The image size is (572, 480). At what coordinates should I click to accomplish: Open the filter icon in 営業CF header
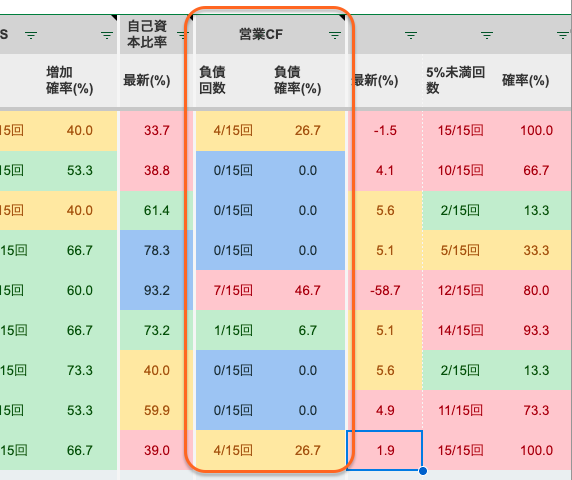click(x=335, y=35)
